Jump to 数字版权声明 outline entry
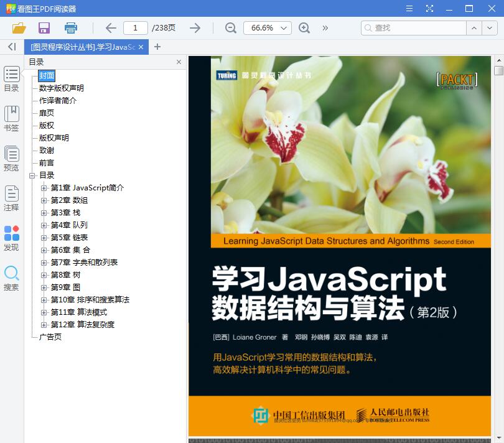Screen dimensions: 504x443 (x=62, y=88)
